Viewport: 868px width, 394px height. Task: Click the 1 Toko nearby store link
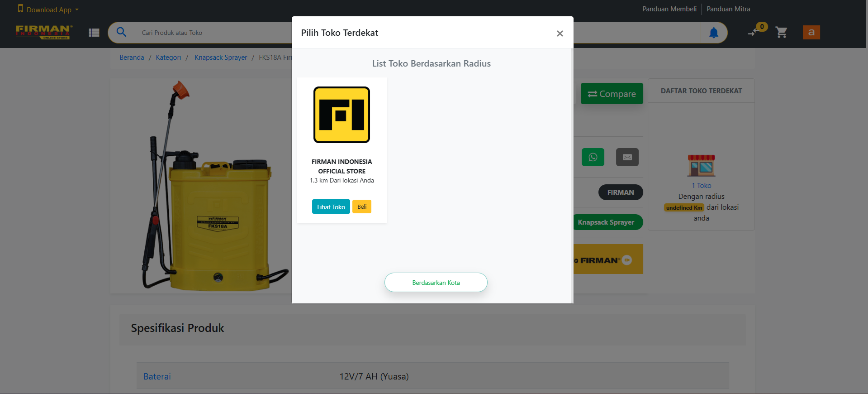(x=701, y=186)
